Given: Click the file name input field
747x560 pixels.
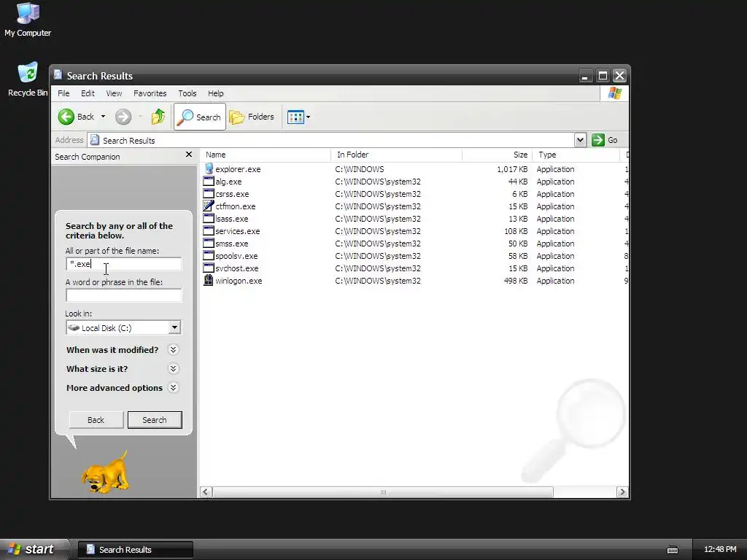Looking at the screenshot, I should pos(124,264).
